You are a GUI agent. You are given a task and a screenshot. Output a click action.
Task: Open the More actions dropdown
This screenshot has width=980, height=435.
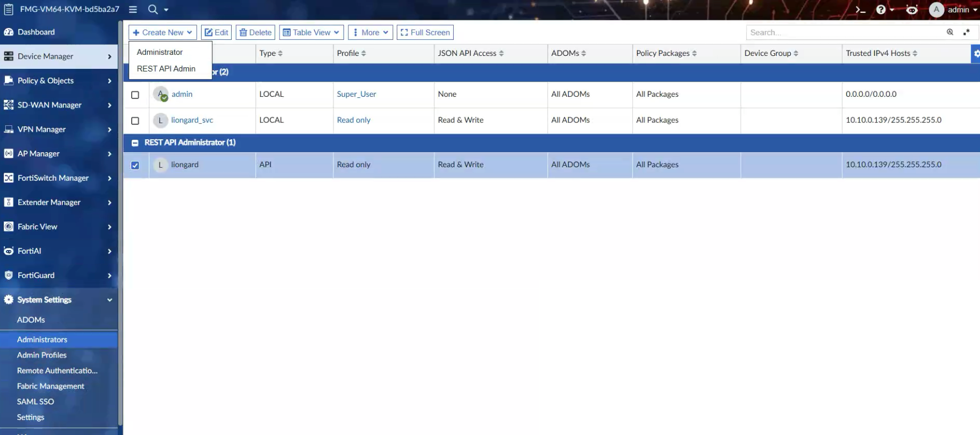pyautogui.click(x=370, y=32)
